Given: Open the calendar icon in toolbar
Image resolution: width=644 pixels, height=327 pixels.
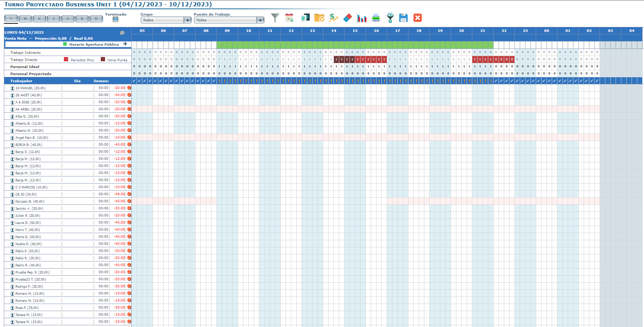Looking at the screenshot, I should (x=289, y=18).
